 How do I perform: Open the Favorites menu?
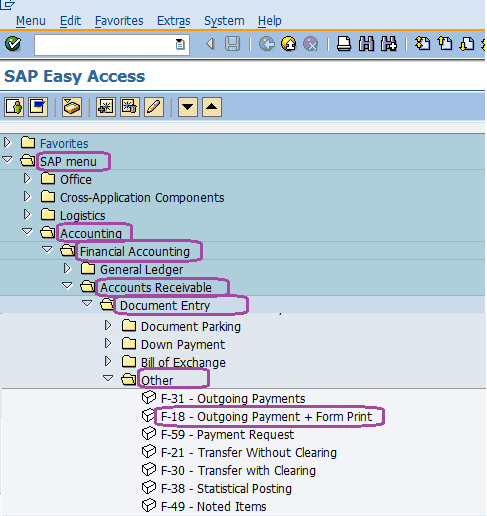(119, 21)
